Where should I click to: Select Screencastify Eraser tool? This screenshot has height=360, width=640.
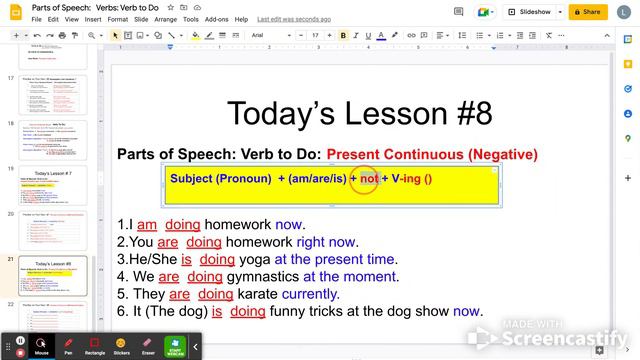coord(148,346)
